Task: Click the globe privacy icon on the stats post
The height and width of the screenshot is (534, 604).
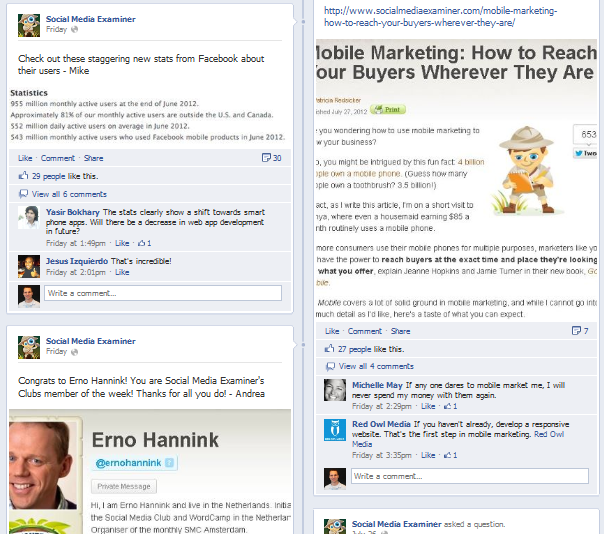Action: point(75,29)
